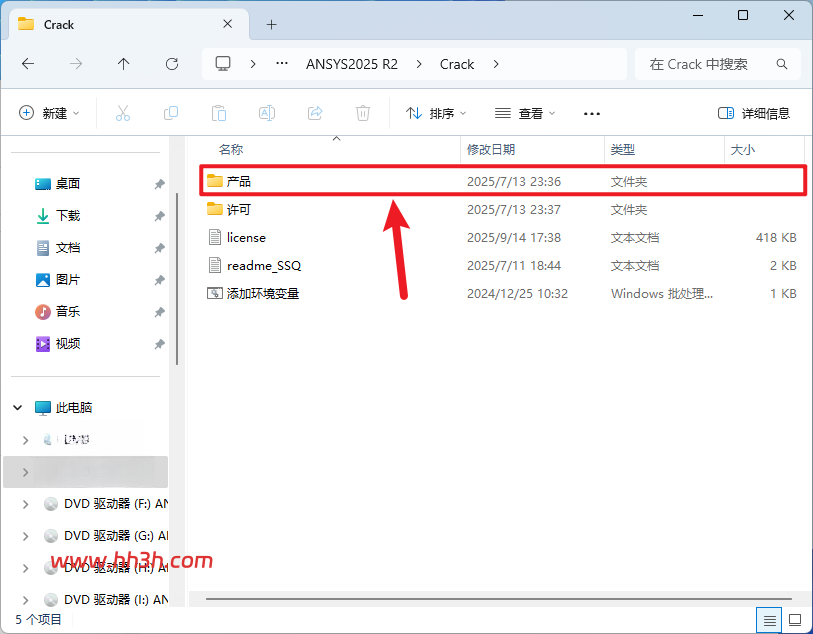Screen dimensions: 813x634
Task: Expand the DVD drive (G:) node
Action: tap(25, 536)
